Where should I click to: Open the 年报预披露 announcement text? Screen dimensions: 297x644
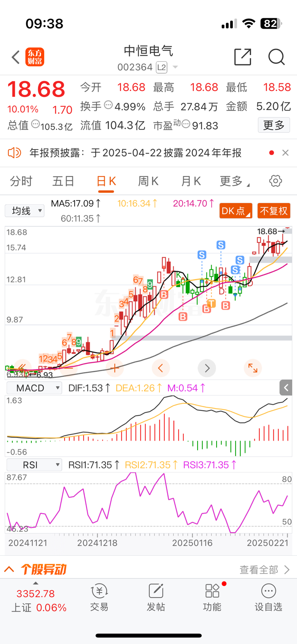pyautogui.click(x=136, y=153)
